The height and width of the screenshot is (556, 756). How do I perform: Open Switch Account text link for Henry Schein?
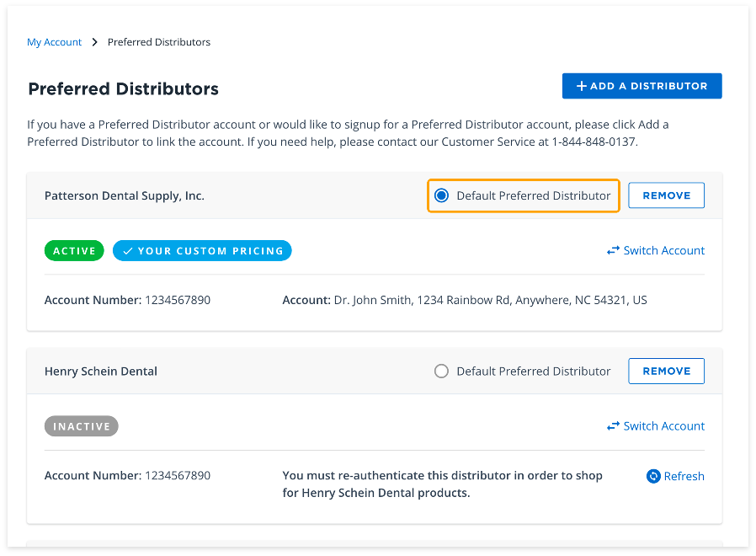pyautogui.click(x=663, y=426)
